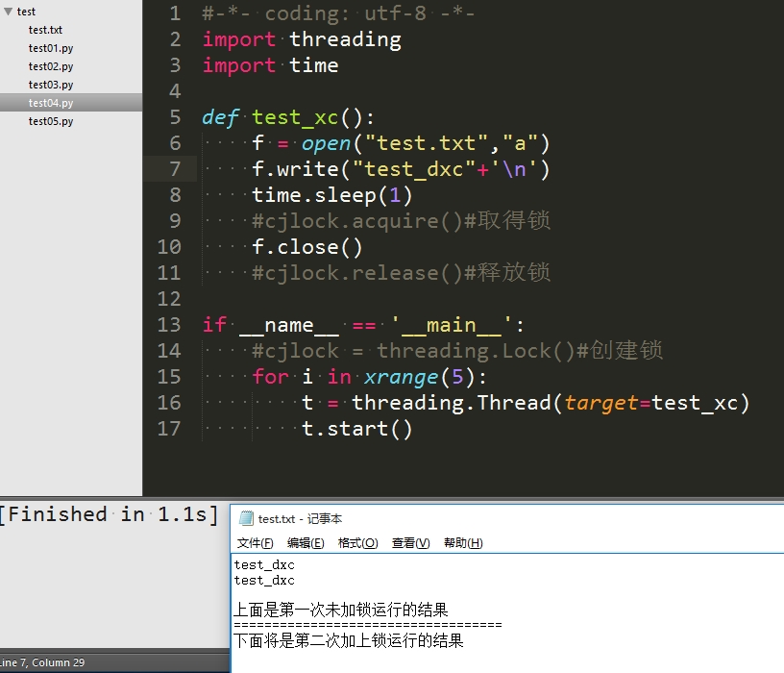784x673 pixels.
Task: Open test.txt from the sidebar
Action: (x=45, y=30)
